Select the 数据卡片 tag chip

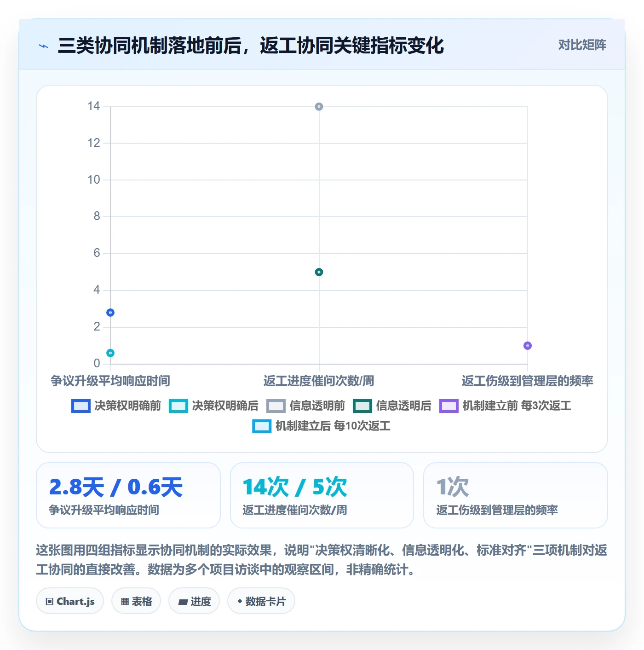261,601
